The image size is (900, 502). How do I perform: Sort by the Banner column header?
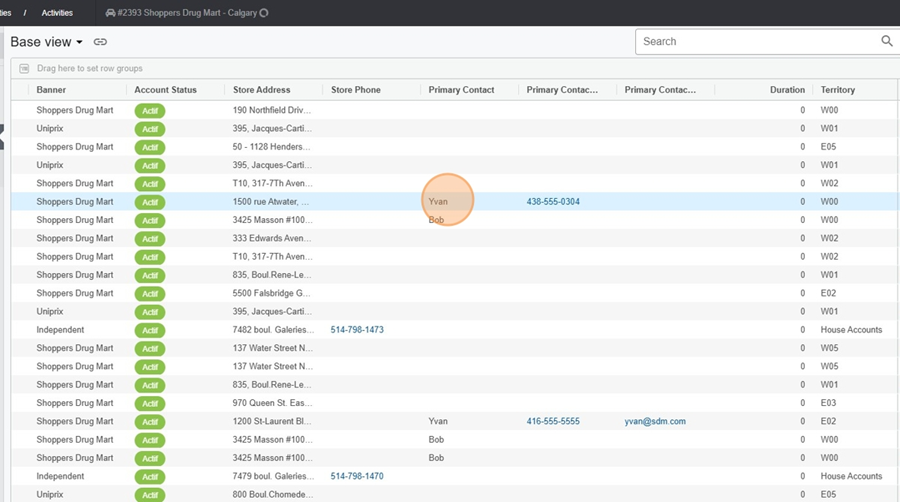[x=51, y=89]
